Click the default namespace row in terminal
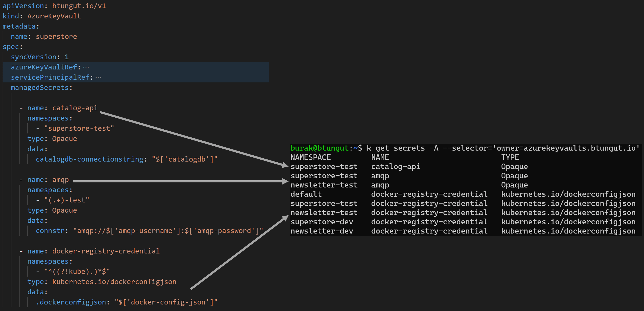Viewport: 644px width, 311px height. coord(306,194)
